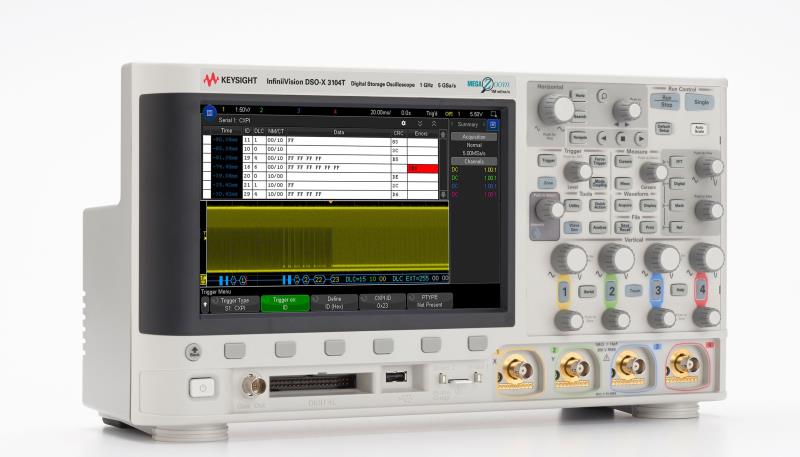The image size is (800, 457).
Task: Toggle the Digital channels key
Action: pos(679,183)
